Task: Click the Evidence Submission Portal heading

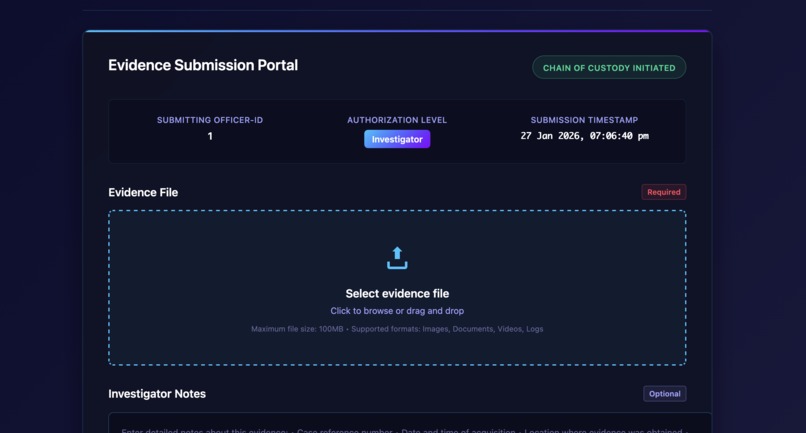Action: coord(203,65)
